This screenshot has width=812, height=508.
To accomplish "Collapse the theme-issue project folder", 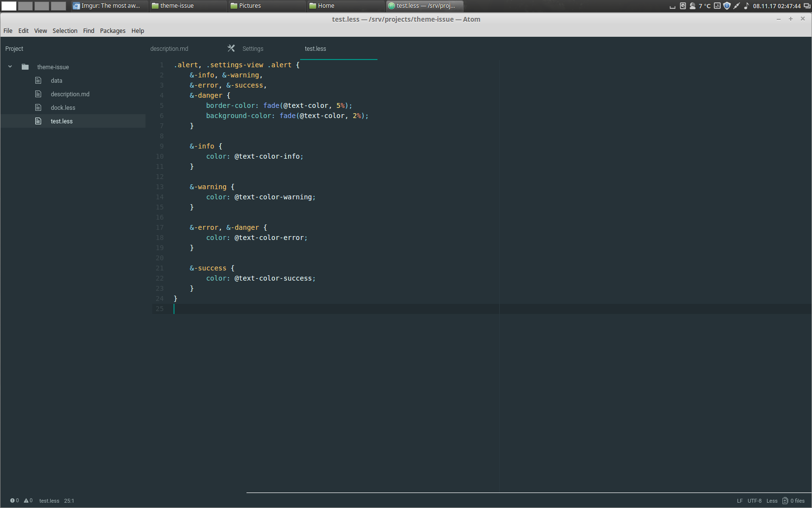I will click(10, 67).
